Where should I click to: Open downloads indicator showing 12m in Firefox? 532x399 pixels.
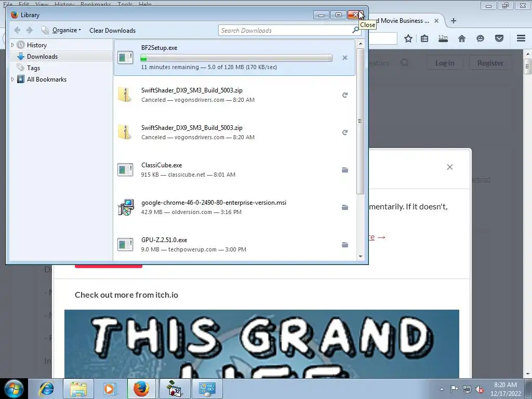click(x=443, y=38)
